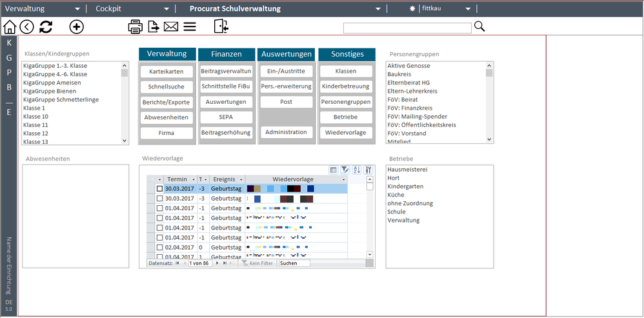Image resolution: width=644 pixels, height=318 pixels.
Task: Open Beitragsverwaltung under Finanzen
Action: point(226,72)
